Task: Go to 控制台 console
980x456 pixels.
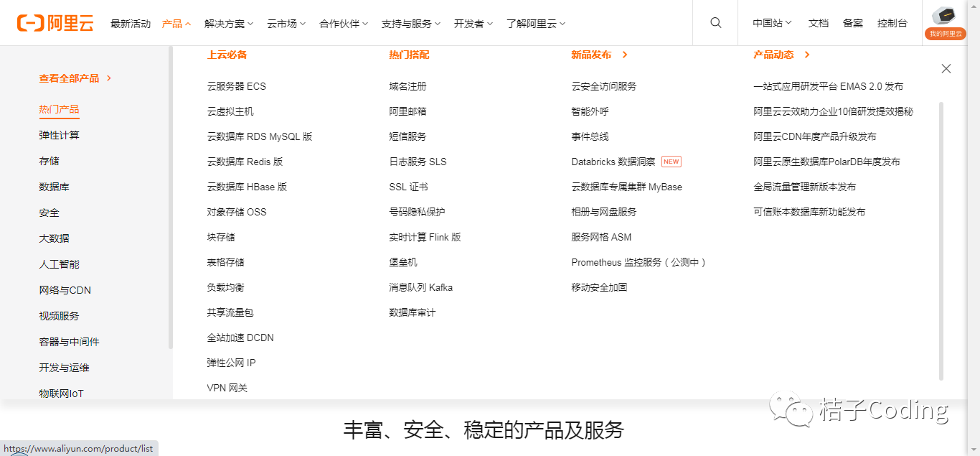Action: pos(892,23)
